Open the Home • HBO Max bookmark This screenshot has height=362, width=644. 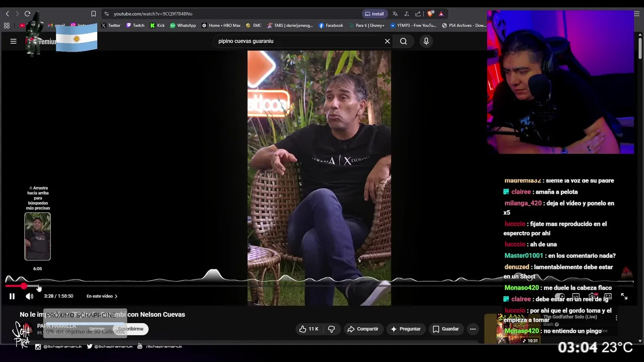tap(221, 25)
